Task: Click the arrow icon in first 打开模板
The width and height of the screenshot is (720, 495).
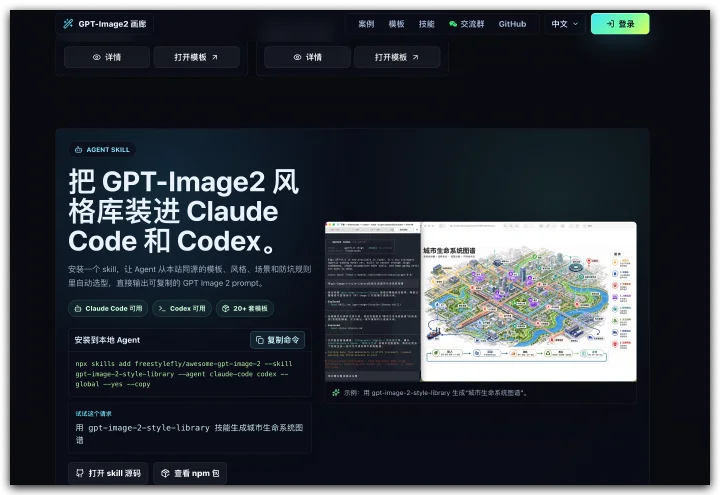Action: pos(215,57)
